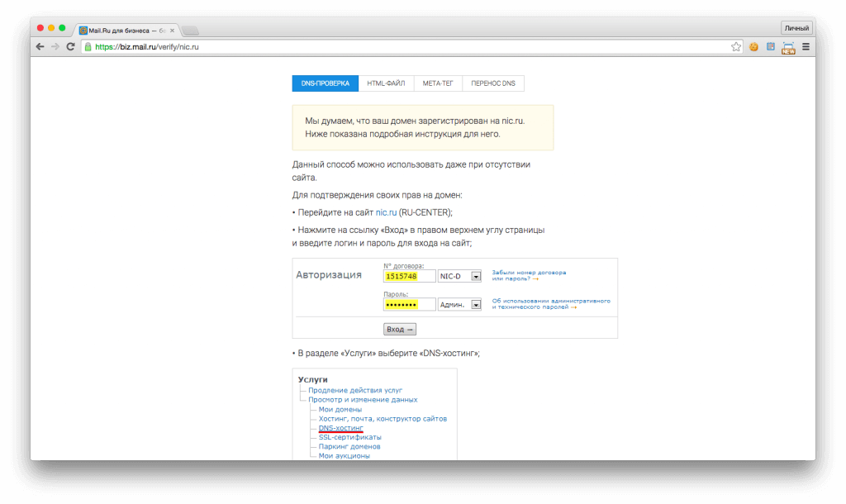Select the ПЕРЕНОС DNS tab
Screen dimensions: 846x504
(x=493, y=83)
